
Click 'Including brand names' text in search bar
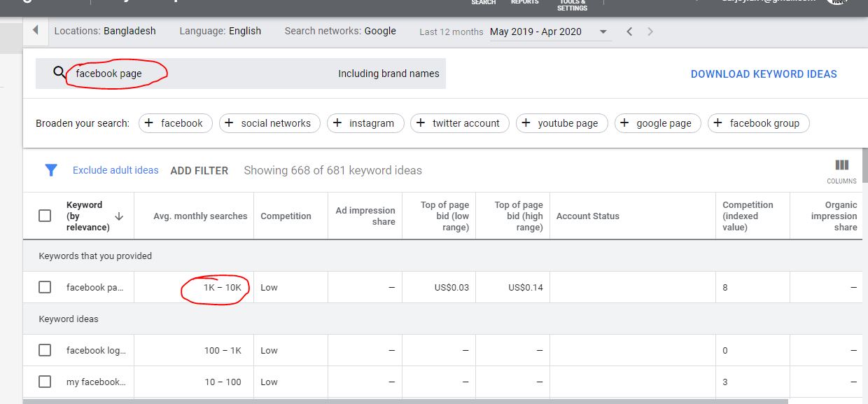[x=388, y=74]
